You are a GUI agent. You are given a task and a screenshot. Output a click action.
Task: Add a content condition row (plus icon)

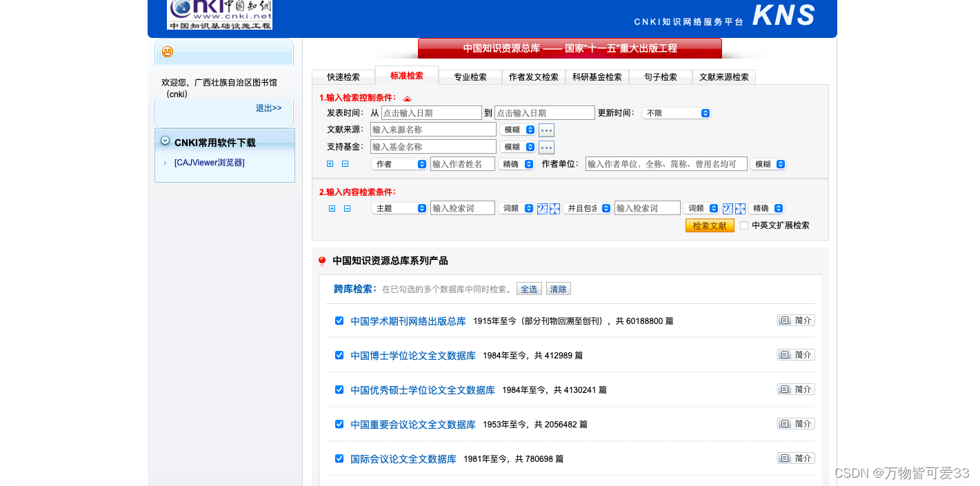[x=332, y=208]
